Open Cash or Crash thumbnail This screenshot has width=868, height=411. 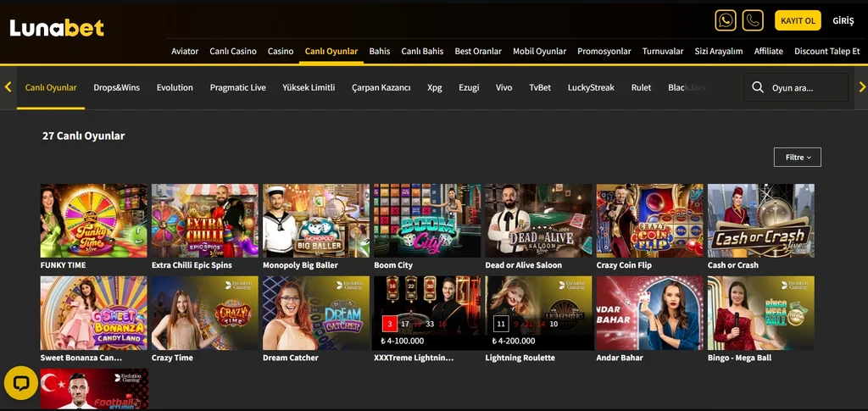point(761,220)
